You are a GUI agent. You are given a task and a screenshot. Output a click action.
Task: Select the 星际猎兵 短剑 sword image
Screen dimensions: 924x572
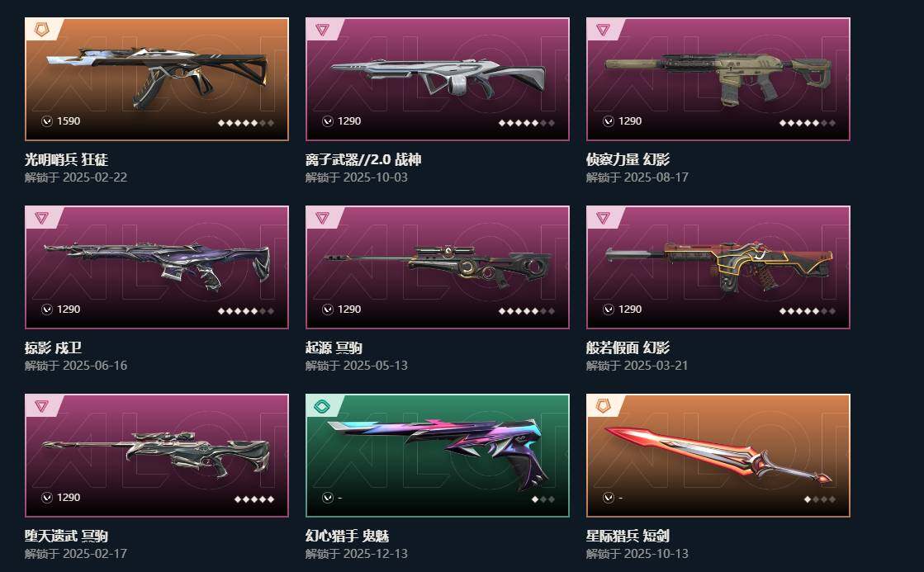pyautogui.click(x=718, y=456)
